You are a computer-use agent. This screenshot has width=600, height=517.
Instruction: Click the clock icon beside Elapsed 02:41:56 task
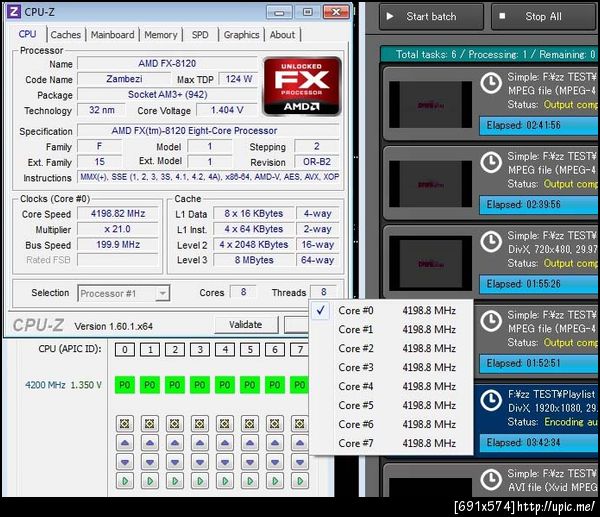(x=491, y=83)
